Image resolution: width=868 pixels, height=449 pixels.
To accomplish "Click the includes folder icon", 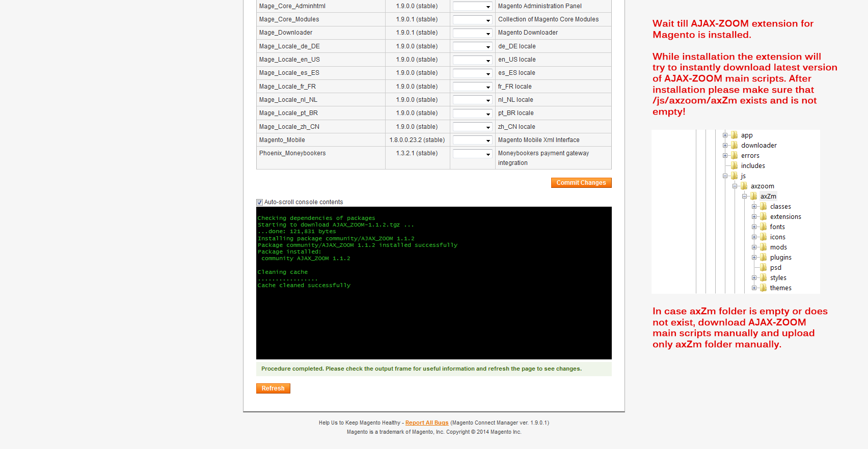I will [734, 165].
